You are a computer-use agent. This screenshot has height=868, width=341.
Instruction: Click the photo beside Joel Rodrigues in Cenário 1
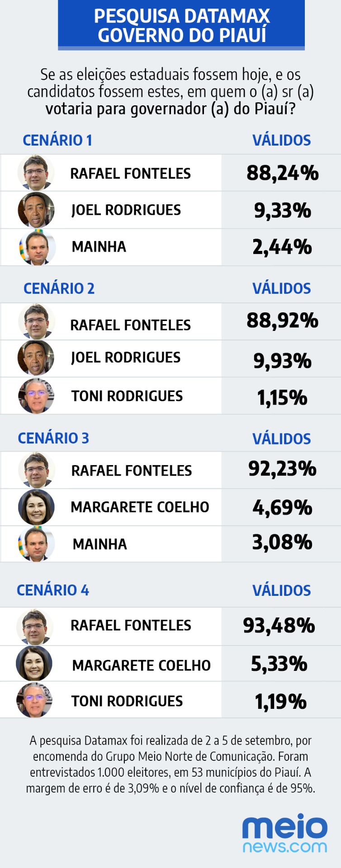(36, 210)
